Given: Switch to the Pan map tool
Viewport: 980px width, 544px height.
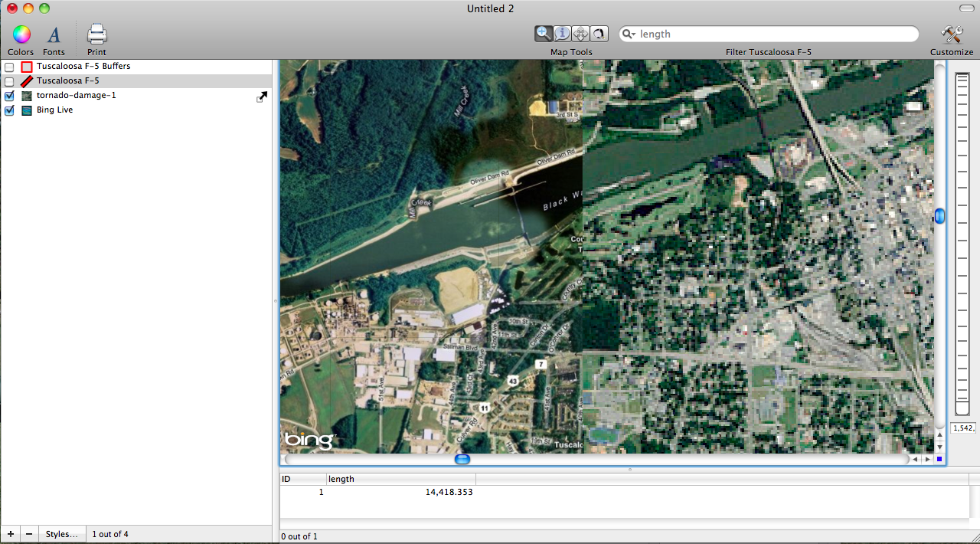Looking at the screenshot, I should coord(580,33).
